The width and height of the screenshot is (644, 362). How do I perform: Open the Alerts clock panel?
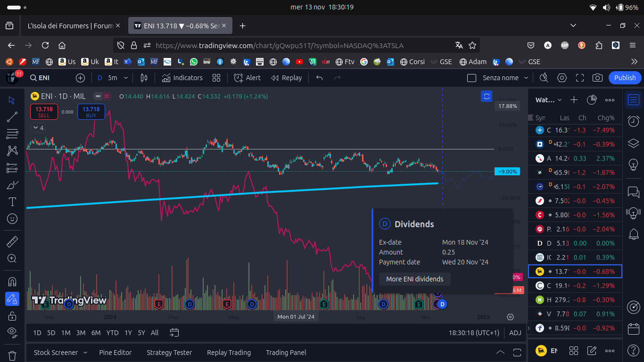pyautogui.click(x=634, y=121)
